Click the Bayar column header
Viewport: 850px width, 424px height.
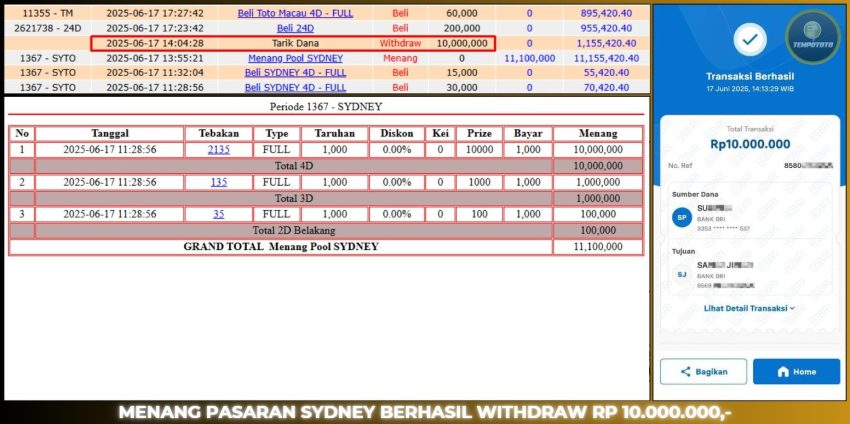point(528,133)
